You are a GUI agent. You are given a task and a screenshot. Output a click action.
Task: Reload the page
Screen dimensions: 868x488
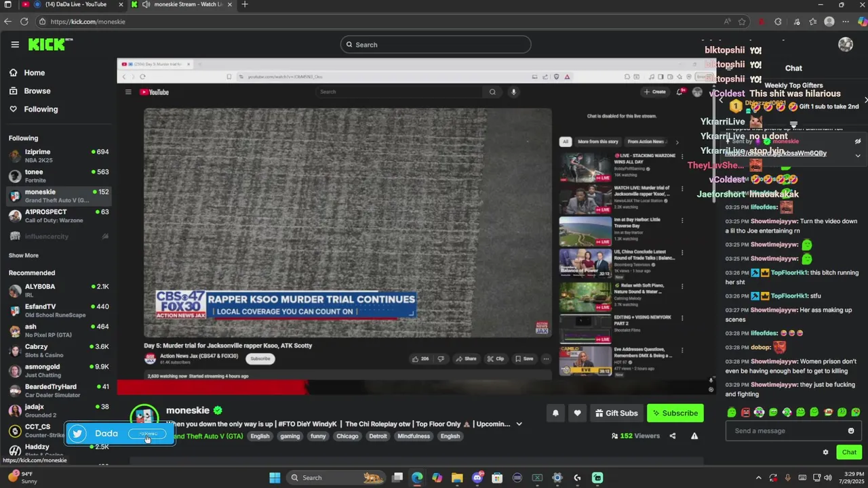pos(24,22)
